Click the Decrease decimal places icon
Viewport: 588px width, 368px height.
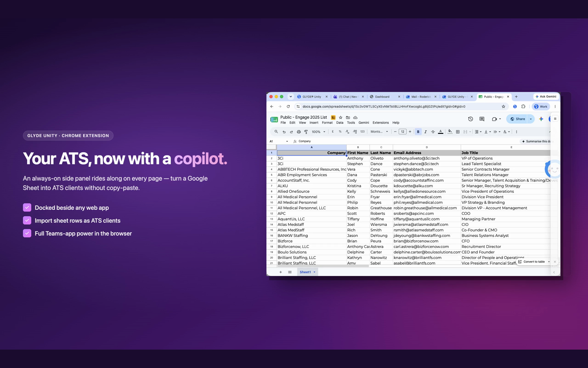[347, 132]
